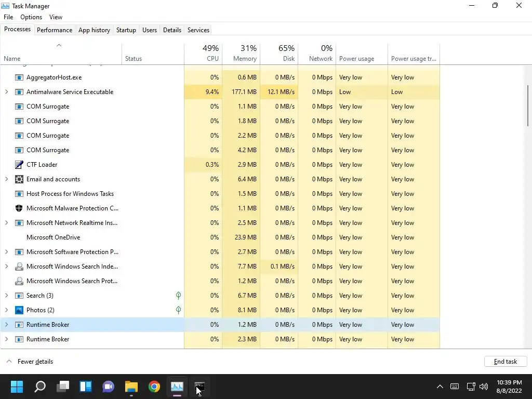
Task: Open the File menu
Action: 8,17
